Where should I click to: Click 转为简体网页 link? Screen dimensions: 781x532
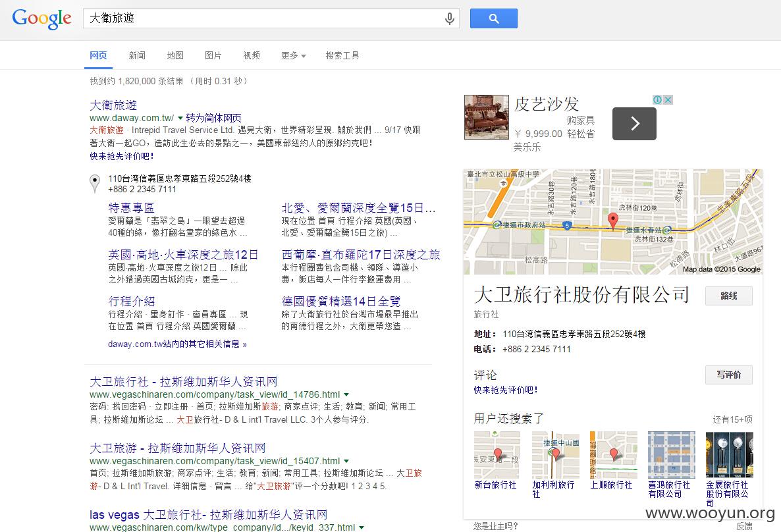pos(213,118)
